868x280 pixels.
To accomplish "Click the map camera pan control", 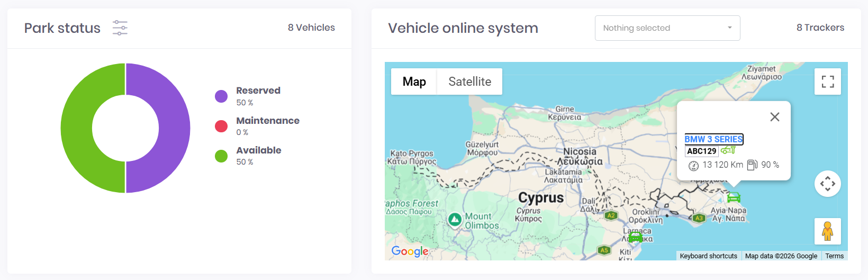I will [828, 184].
